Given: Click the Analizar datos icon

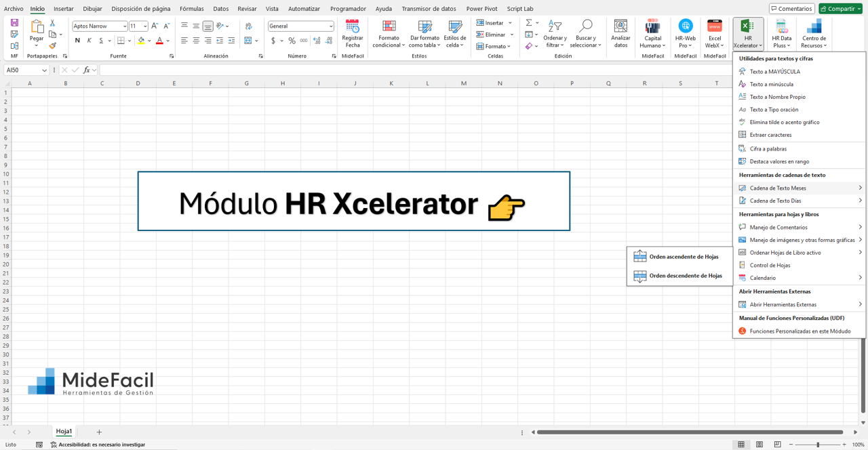Looking at the screenshot, I should [620, 26].
